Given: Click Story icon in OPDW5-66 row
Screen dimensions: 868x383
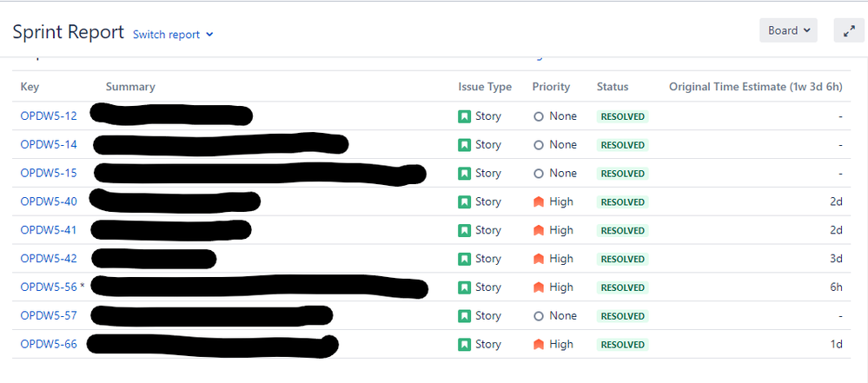Looking at the screenshot, I should 465,344.
